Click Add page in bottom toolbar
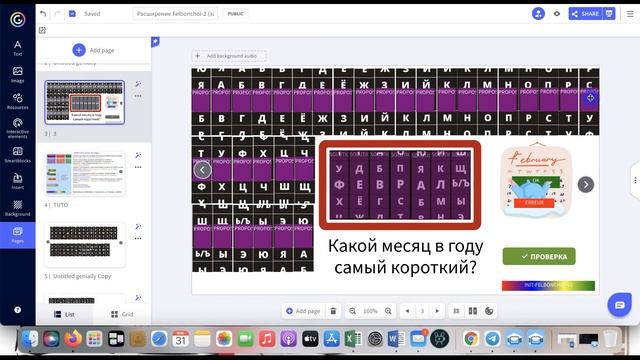Screen dimensions: 640x360 [x=303, y=311]
